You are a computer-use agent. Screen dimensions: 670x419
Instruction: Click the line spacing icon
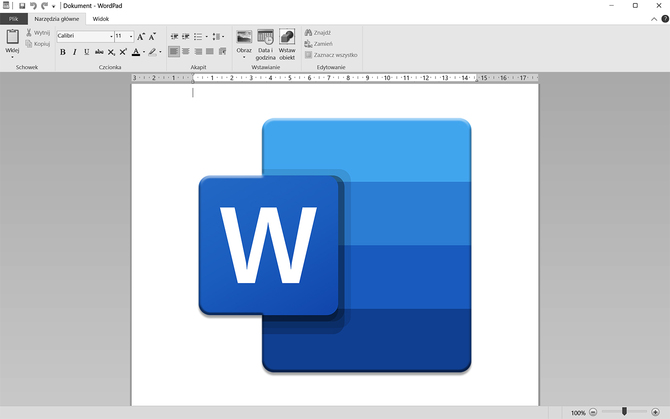pyautogui.click(x=217, y=37)
